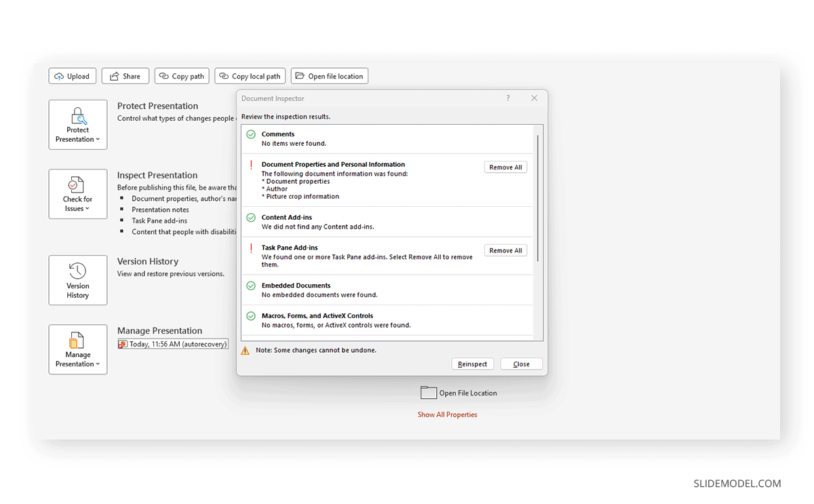Click the Protect Presentation heading
The height and width of the screenshot is (504, 814).
point(157,106)
